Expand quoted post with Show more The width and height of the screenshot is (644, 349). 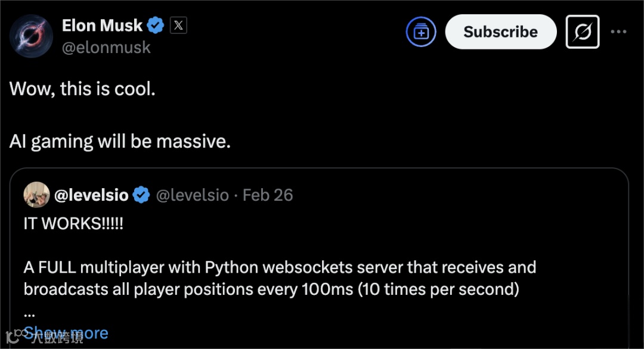pyautogui.click(x=67, y=332)
